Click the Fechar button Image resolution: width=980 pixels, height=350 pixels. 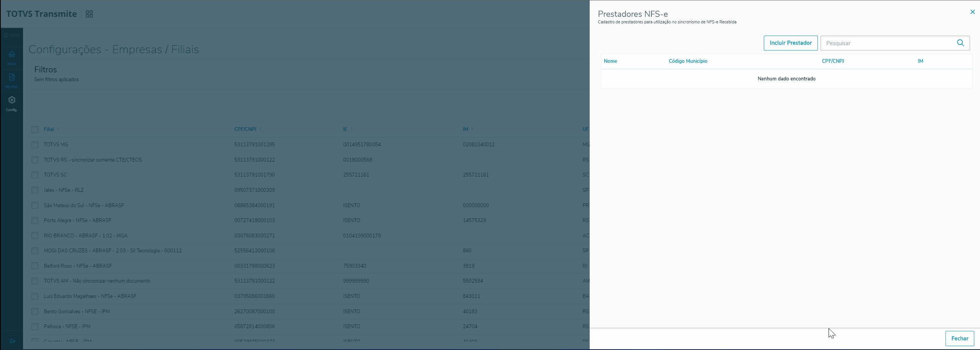tap(960, 339)
